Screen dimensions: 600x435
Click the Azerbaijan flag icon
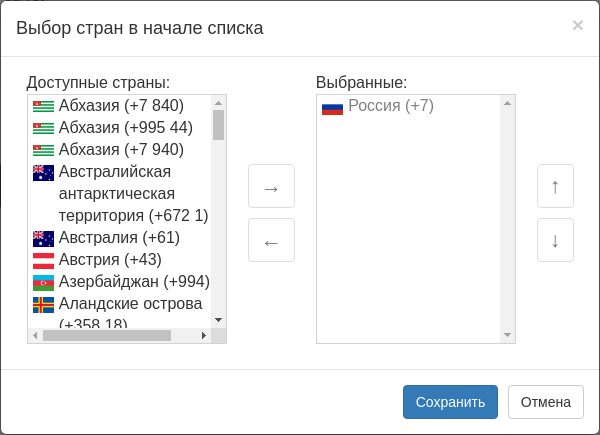click(x=43, y=282)
